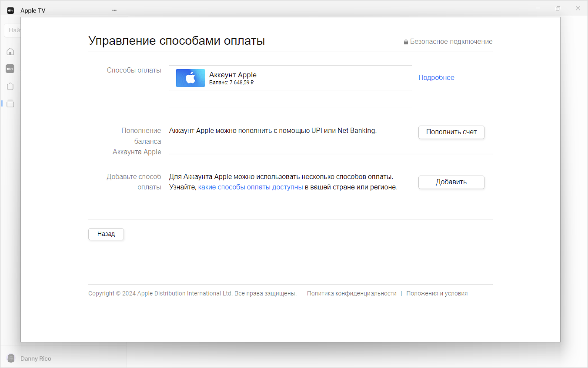
Task: Open 'Положения и условия' in the footer
Action: (437, 293)
